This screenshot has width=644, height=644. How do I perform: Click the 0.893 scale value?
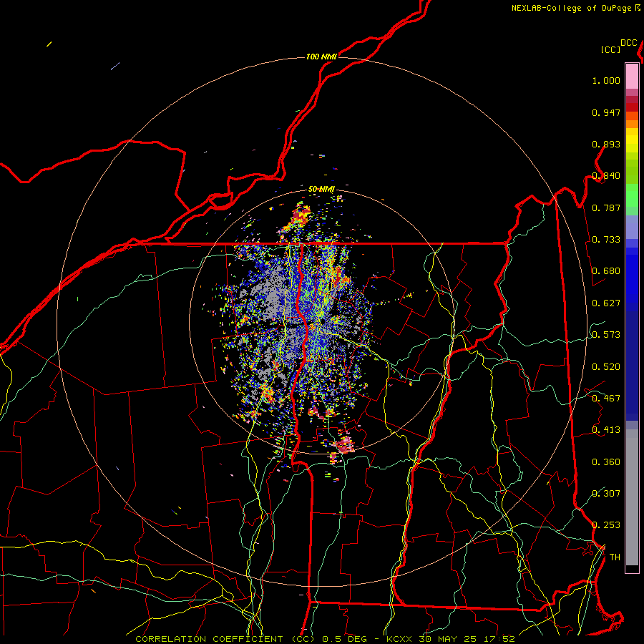[606, 144]
